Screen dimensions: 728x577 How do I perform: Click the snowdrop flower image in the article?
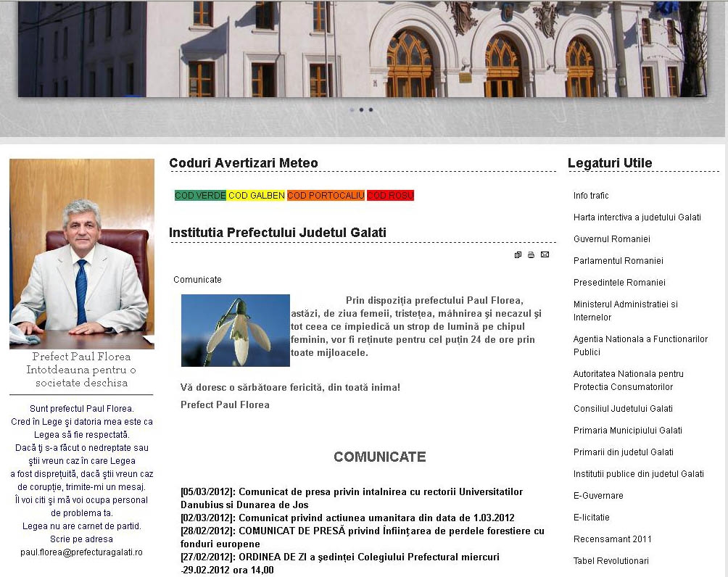tap(235, 331)
